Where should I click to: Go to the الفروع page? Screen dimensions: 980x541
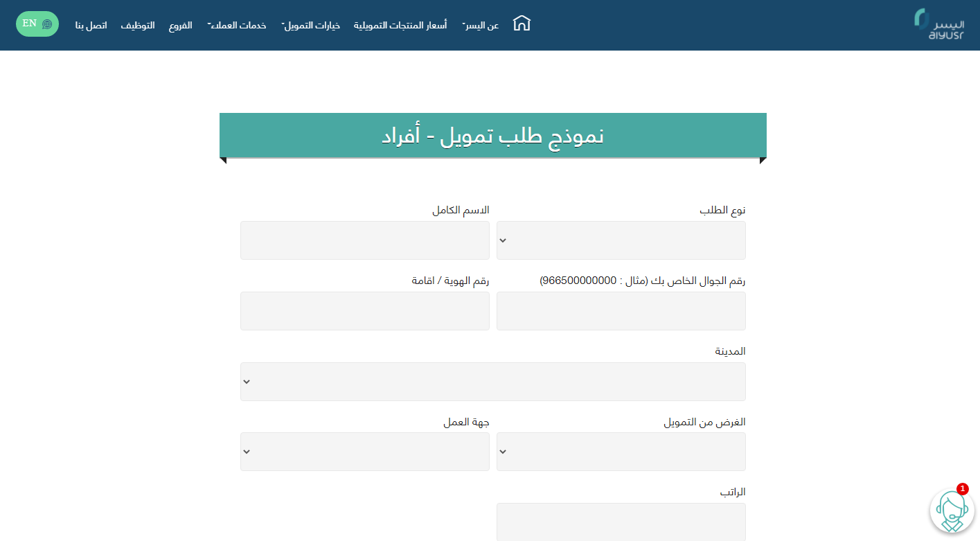pyautogui.click(x=181, y=25)
